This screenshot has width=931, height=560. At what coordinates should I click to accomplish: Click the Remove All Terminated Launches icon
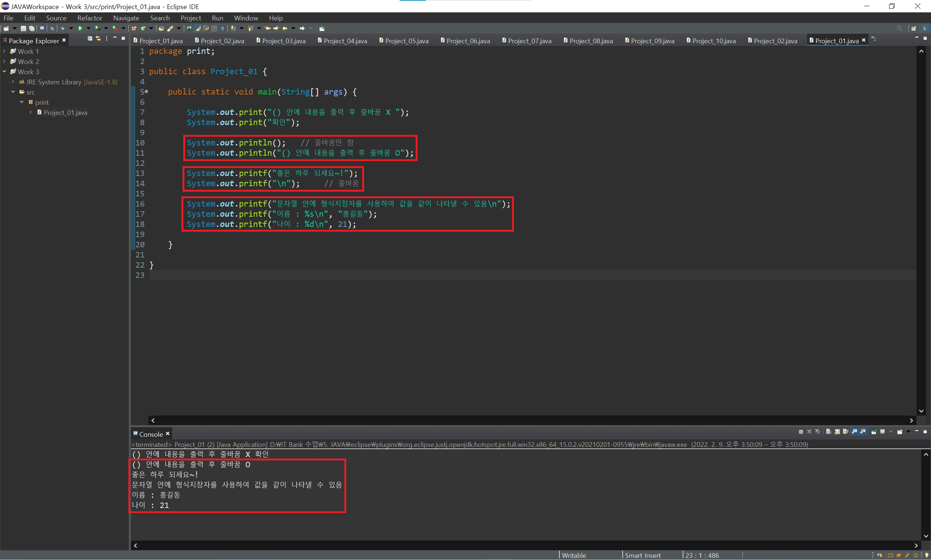coord(818,432)
